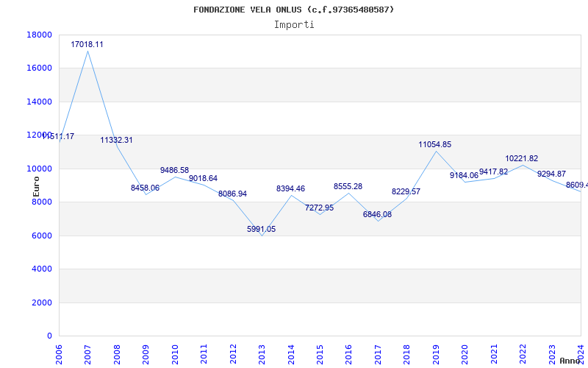Select the 2018 year axis label

click(406, 354)
